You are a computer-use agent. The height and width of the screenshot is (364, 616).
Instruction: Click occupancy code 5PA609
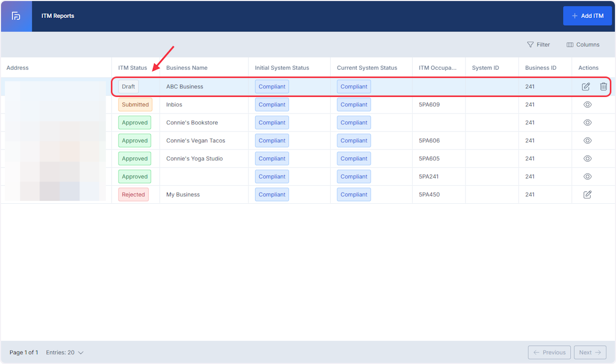429,105
